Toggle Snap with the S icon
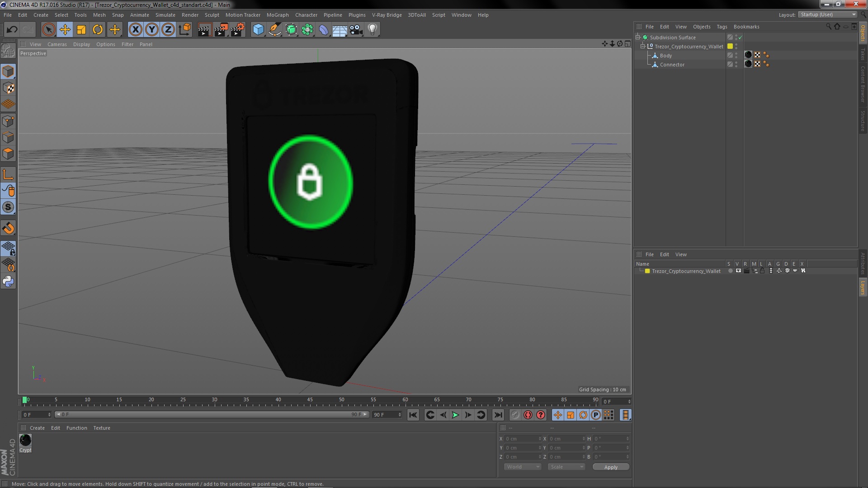 (8, 207)
